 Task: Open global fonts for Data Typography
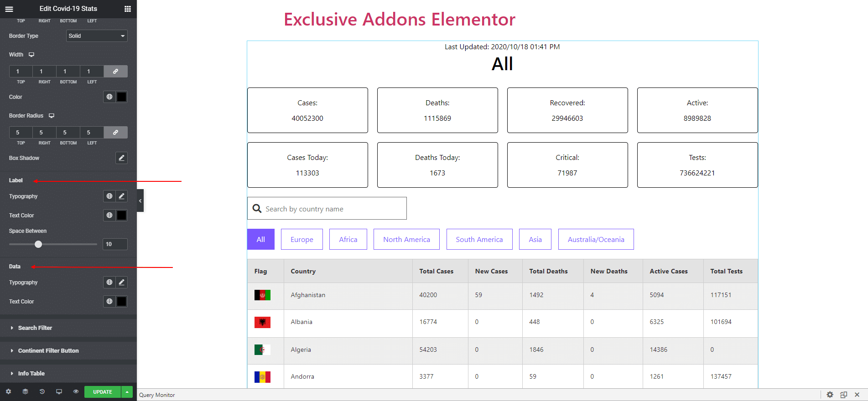(x=109, y=283)
